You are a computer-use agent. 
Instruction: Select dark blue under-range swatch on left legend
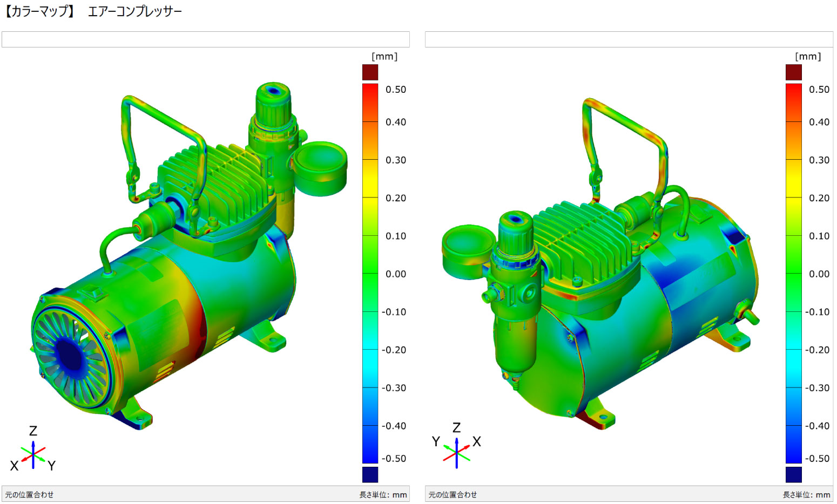pos(370,474)
